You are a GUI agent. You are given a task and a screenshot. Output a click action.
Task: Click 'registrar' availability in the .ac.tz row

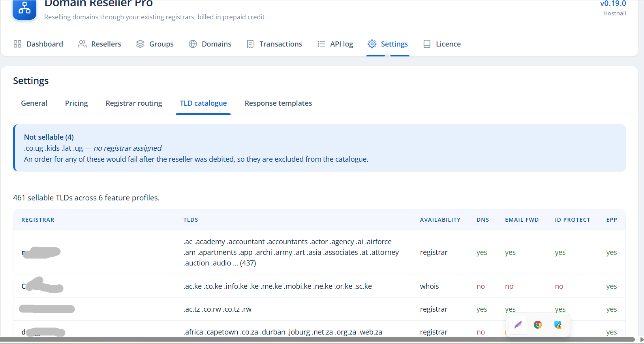click(434, 309)
